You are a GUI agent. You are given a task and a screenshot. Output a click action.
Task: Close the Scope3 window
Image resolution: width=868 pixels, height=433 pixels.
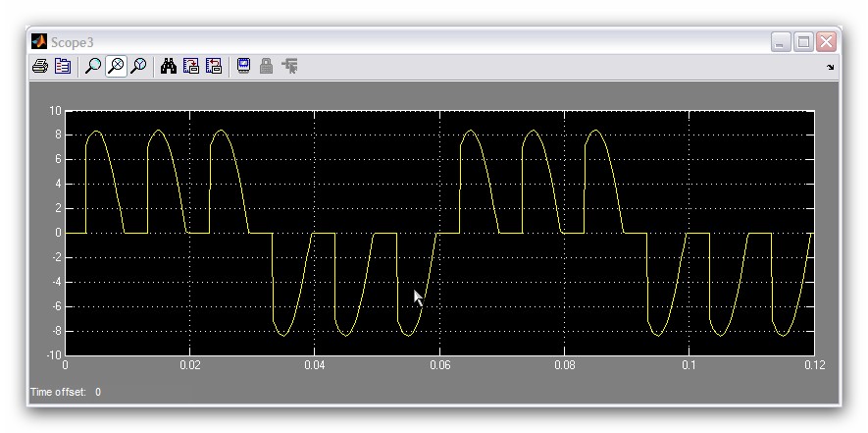click(x=826, y=42)
